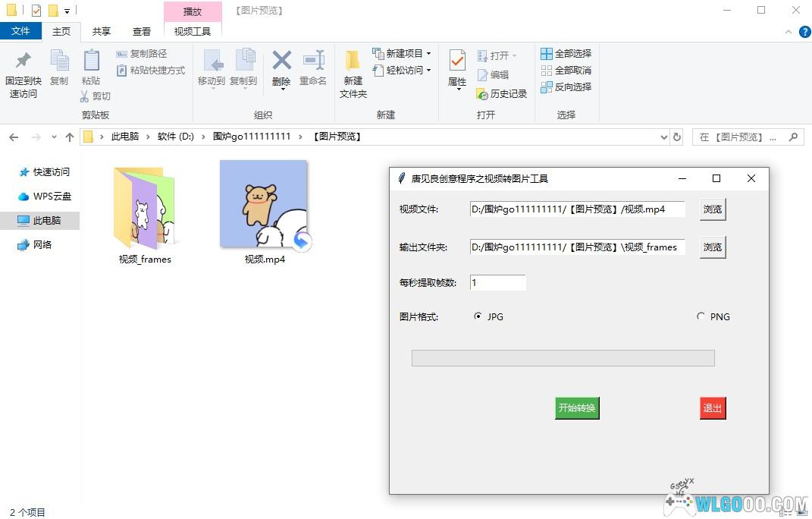Viewport: 812px width, 519px height.
Task: Click the 固定到快速访问 pin icon
Action: (23, 61)
